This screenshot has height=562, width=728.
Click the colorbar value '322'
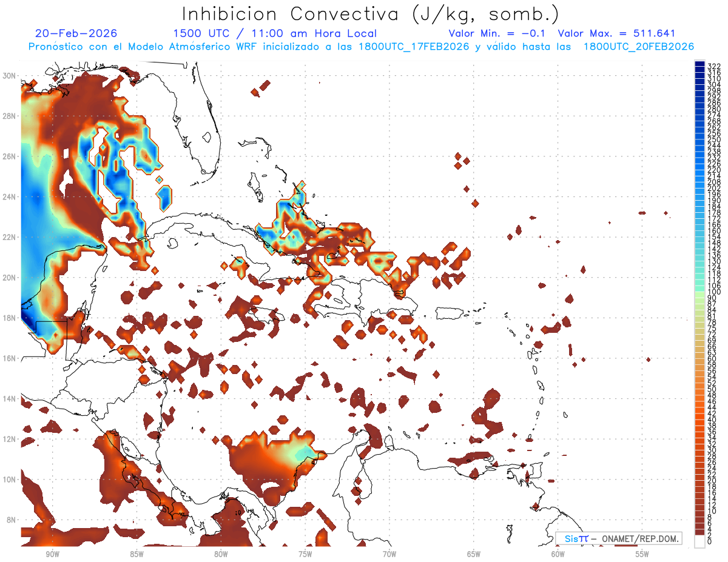(x=714, y=66)
